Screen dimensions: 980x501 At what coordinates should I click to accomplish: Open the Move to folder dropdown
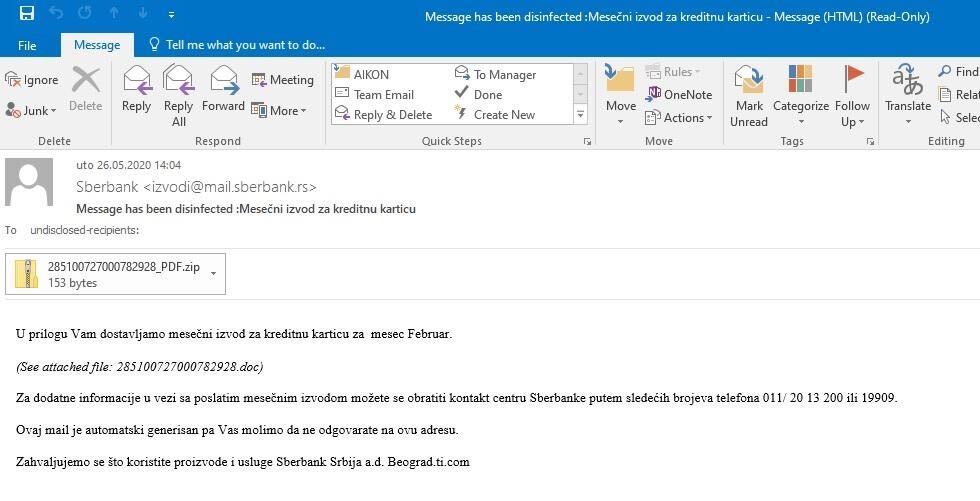(621, 96)
